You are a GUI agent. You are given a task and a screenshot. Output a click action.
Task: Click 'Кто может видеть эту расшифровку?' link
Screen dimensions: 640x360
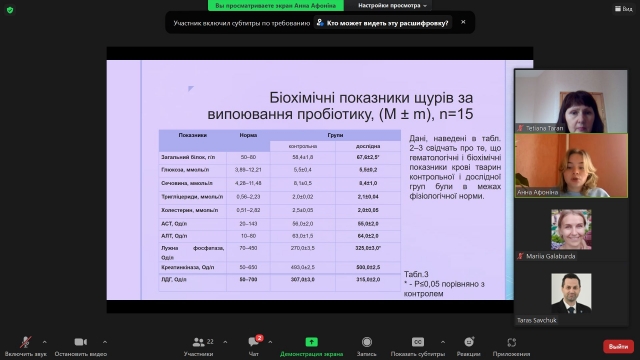(x=383, y=23)
